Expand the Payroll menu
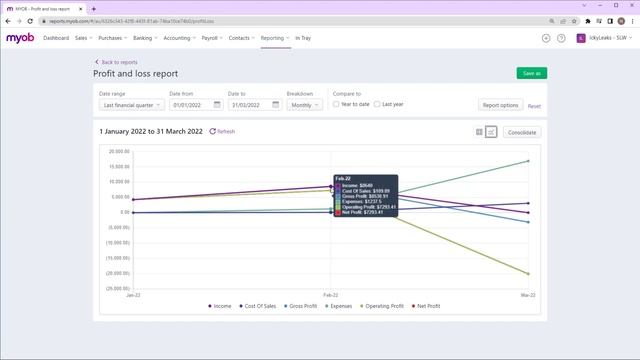Screen dimensions: 640x360 click(212, 38)
